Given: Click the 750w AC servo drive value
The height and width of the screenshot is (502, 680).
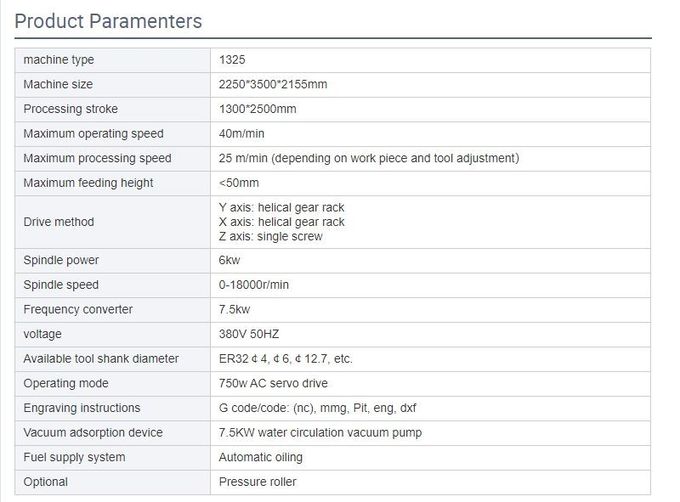Looking at the screenshot, I should pos(273,383).
